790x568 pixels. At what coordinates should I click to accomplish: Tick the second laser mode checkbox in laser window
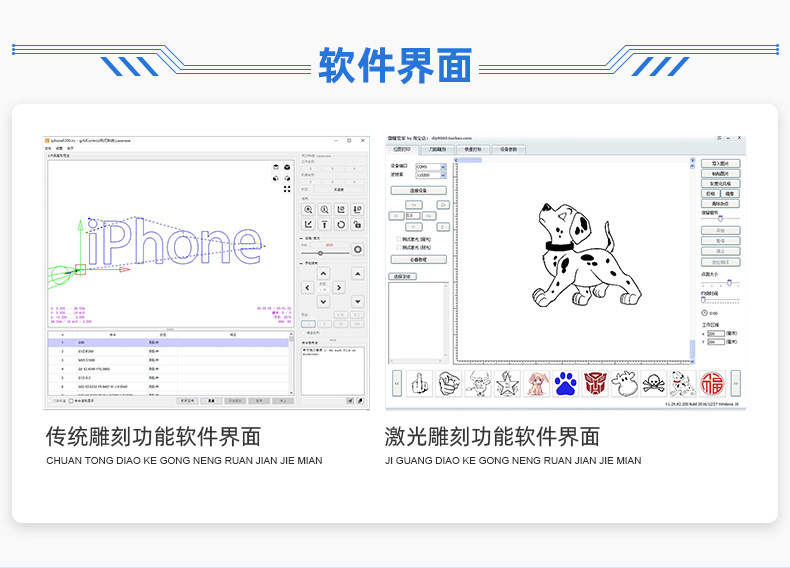click(x=399, y=247)
